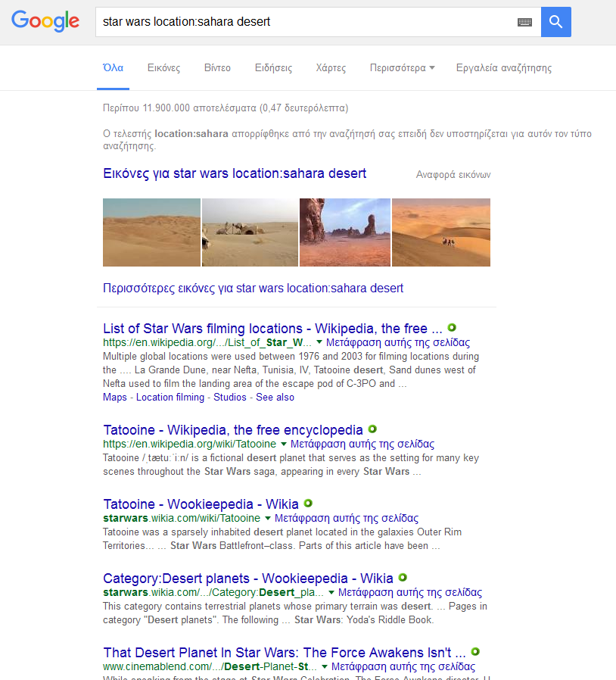The width and height of the screenshot is (616, 680).
Task: Open the on-screen keyboard icon in search box
Action: coord(524,22)
